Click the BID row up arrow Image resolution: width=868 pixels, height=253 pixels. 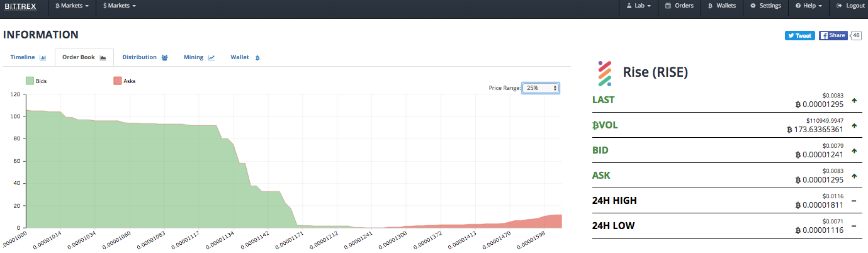point(854,150)
